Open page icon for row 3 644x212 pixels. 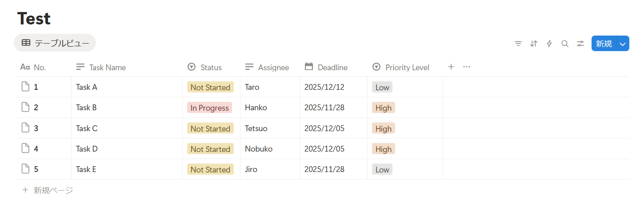[25, 128]
